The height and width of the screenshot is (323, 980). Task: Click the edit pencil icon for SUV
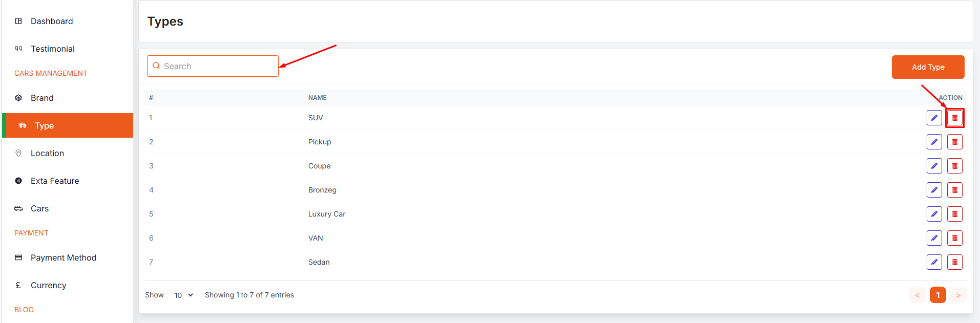coord(934,118)
